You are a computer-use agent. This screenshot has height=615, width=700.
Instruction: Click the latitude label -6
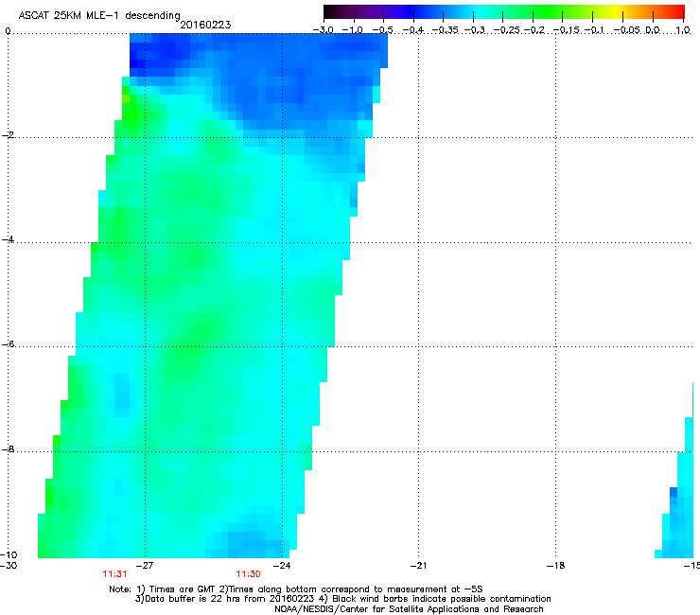coord(8,343)
